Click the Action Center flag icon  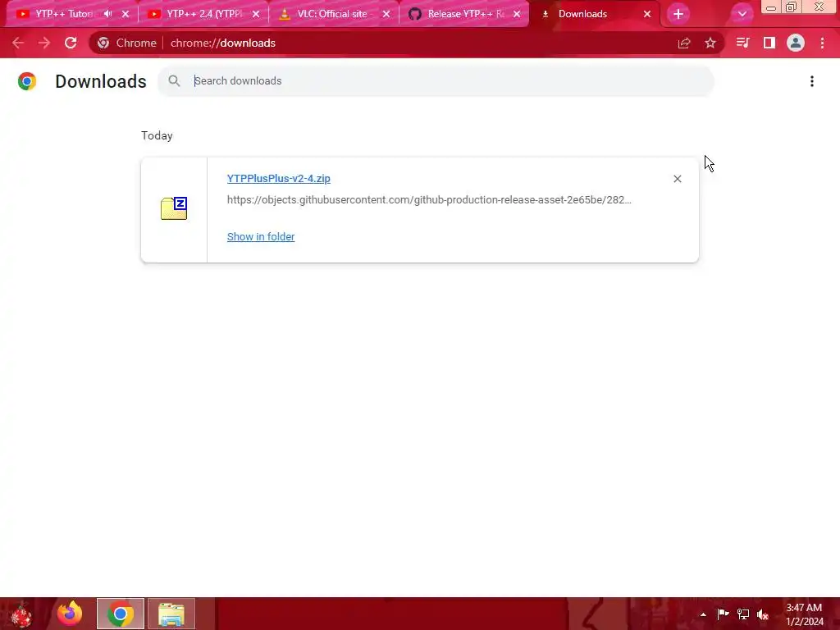[x=724, y=614]
